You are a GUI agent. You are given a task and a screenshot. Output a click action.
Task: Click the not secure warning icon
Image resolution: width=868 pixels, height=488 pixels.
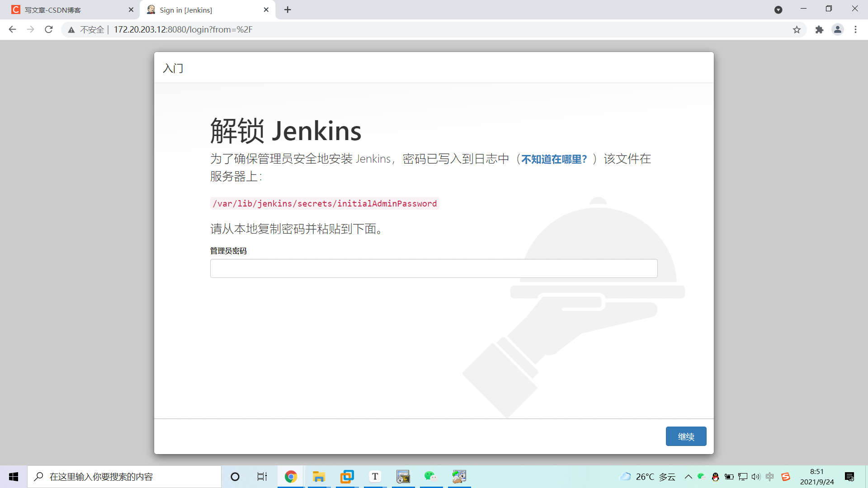[x=71, y=30]
